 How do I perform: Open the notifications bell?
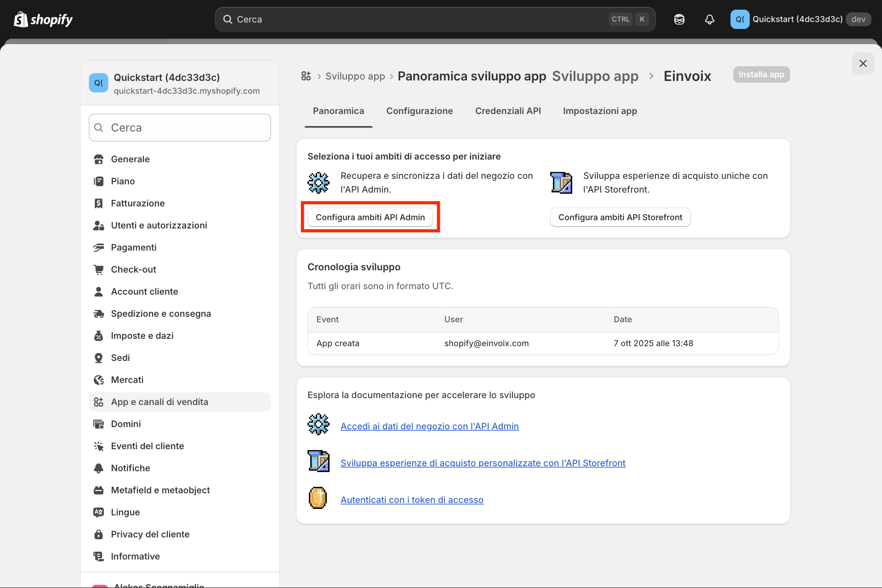[x=710, y=19]
